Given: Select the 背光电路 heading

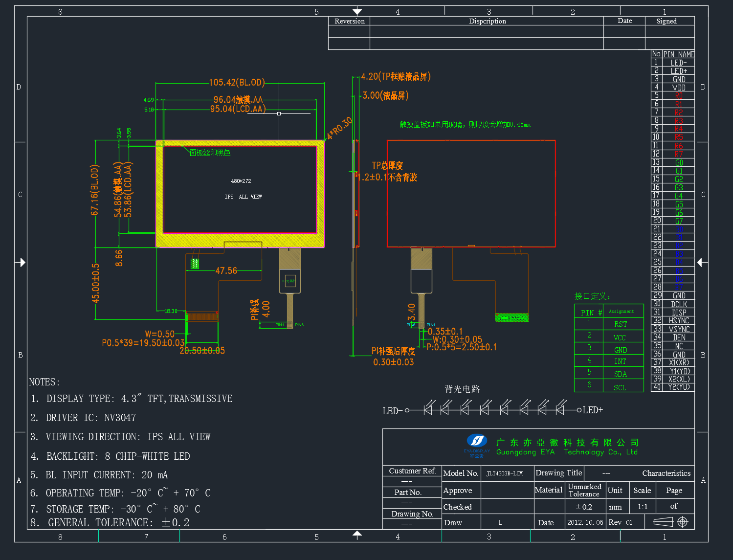Looking at the screenshot, I should 462,389.
